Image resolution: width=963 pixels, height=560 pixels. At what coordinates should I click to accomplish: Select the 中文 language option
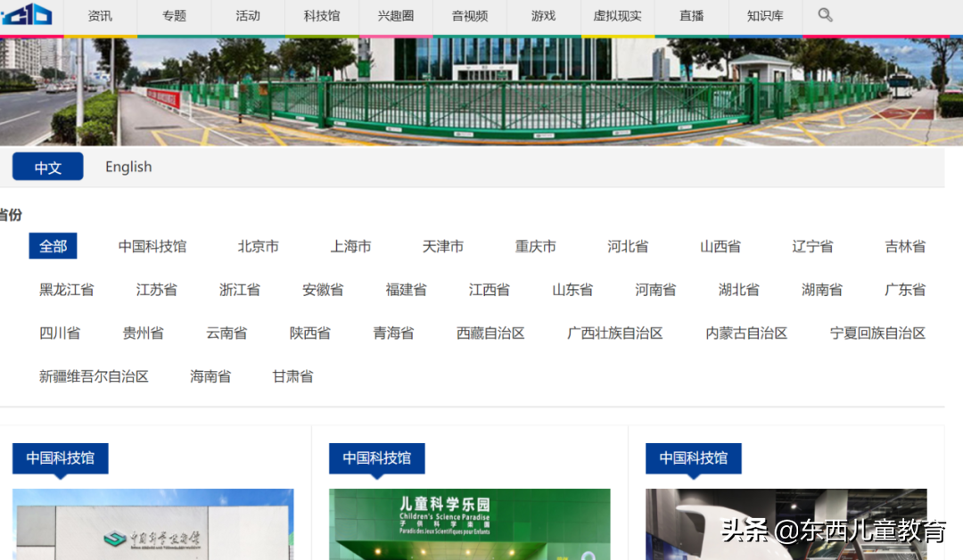(x=47, y=166)
